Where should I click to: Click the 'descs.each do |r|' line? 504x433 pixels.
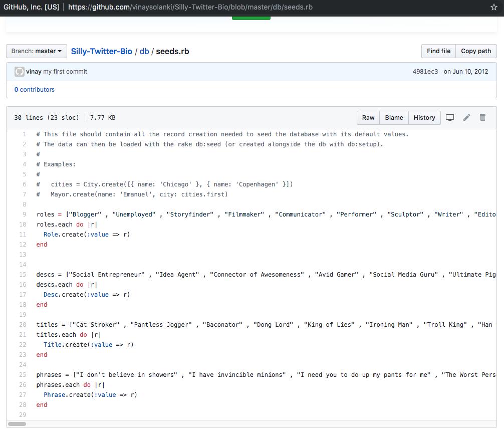tap(67, 285)
